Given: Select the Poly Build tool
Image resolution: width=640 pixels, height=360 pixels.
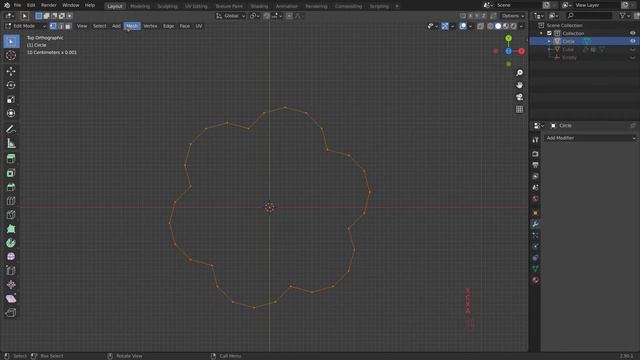Looking at the screenshot, I should click(x=11, y=229).
